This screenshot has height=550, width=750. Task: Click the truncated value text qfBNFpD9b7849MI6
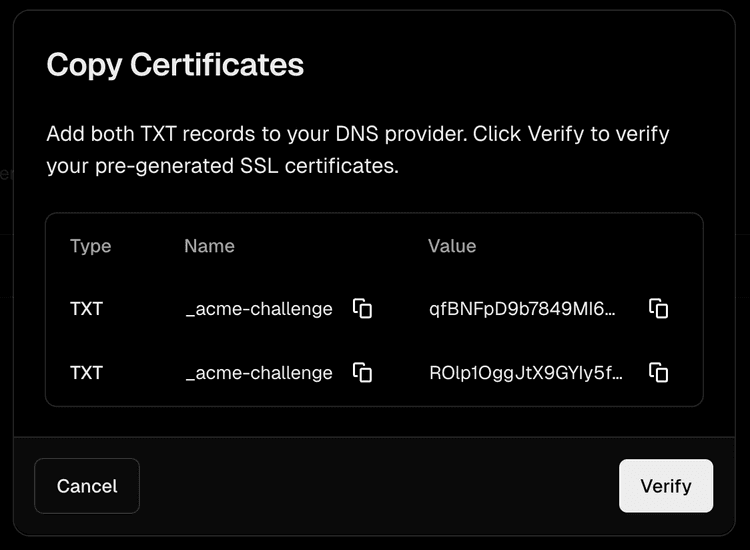(x=522, y=309)
